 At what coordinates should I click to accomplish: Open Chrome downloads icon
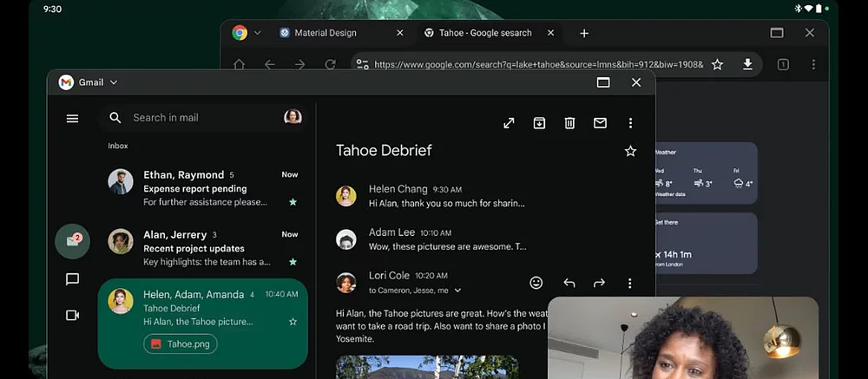tap(747, 65)
